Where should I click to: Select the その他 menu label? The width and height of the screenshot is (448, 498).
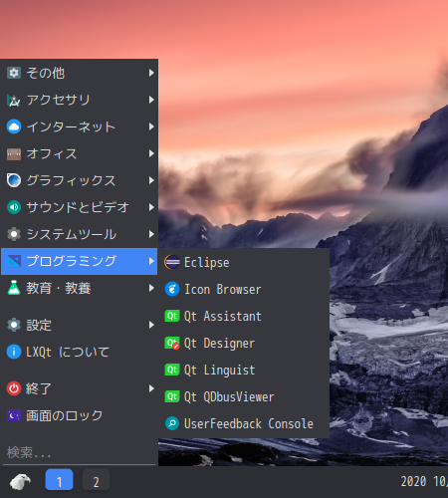[46, 73]
